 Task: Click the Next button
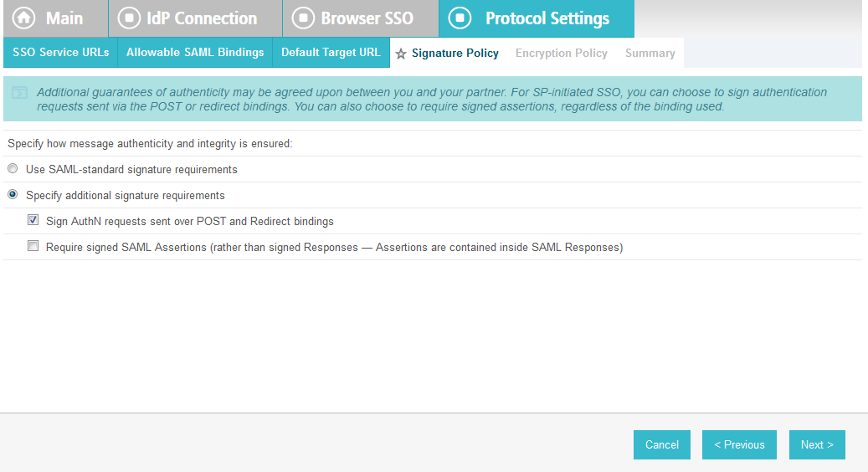coord(817,445)
